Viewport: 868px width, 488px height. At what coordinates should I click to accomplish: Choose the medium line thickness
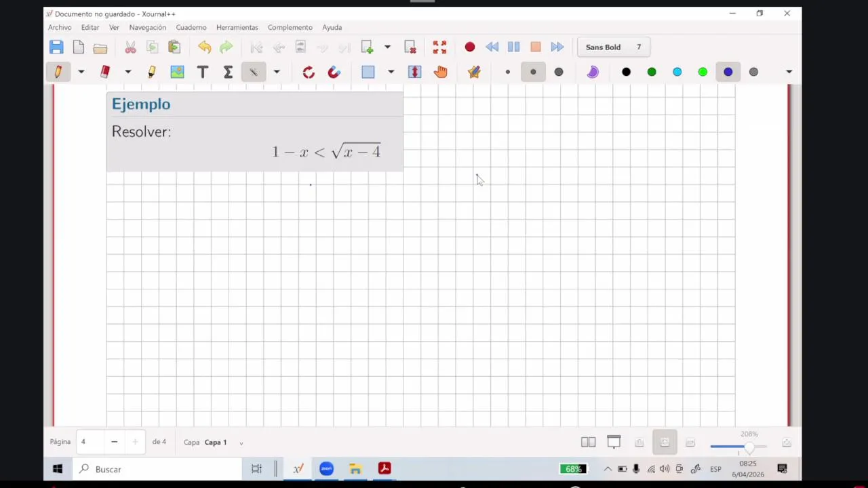(x=533, y=72)
